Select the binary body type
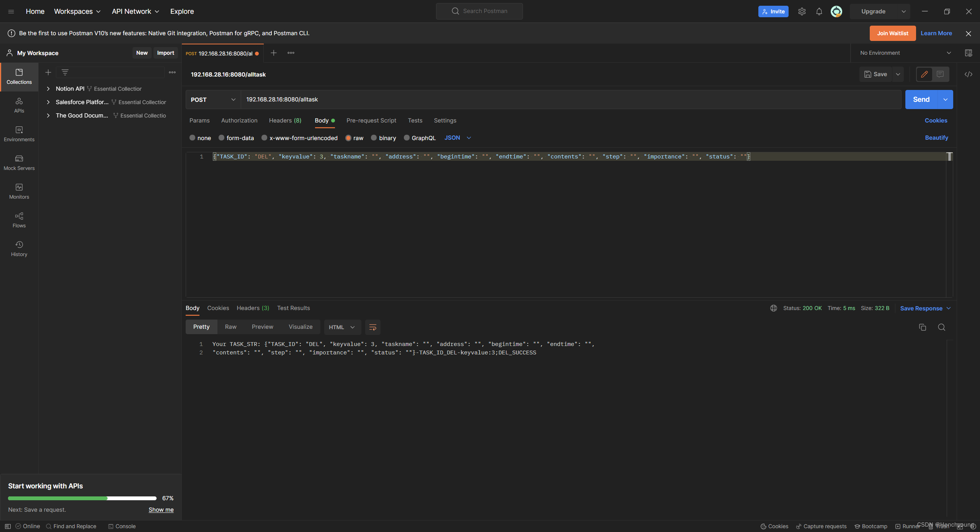 tap(374, 138)
